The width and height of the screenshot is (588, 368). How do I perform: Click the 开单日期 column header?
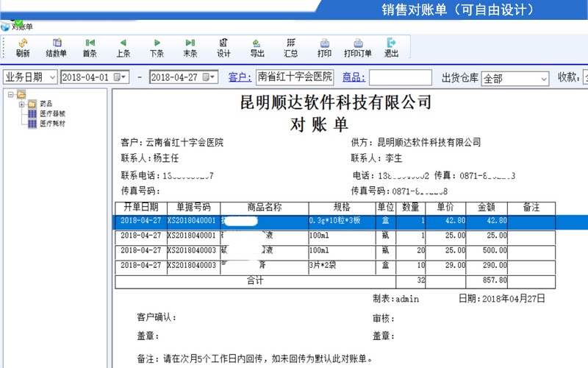[x=141, y=208]
